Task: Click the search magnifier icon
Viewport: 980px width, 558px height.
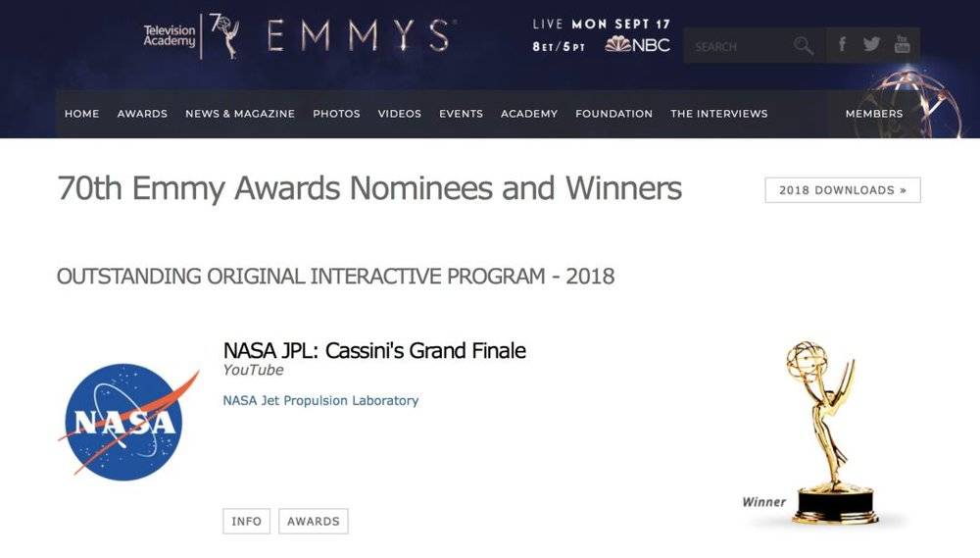Action: pos(804,46)
